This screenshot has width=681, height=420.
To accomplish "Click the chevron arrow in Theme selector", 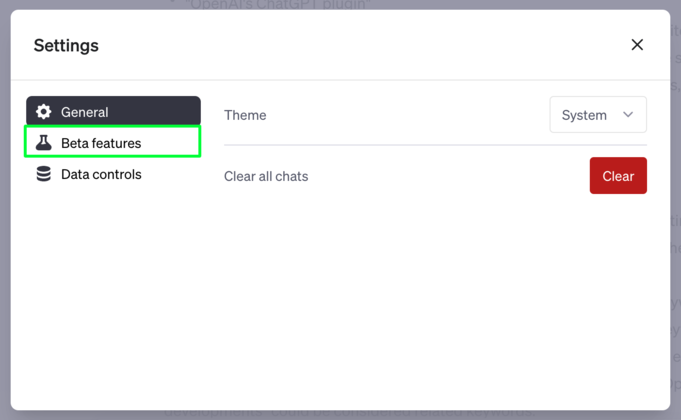I will point(628,115).
